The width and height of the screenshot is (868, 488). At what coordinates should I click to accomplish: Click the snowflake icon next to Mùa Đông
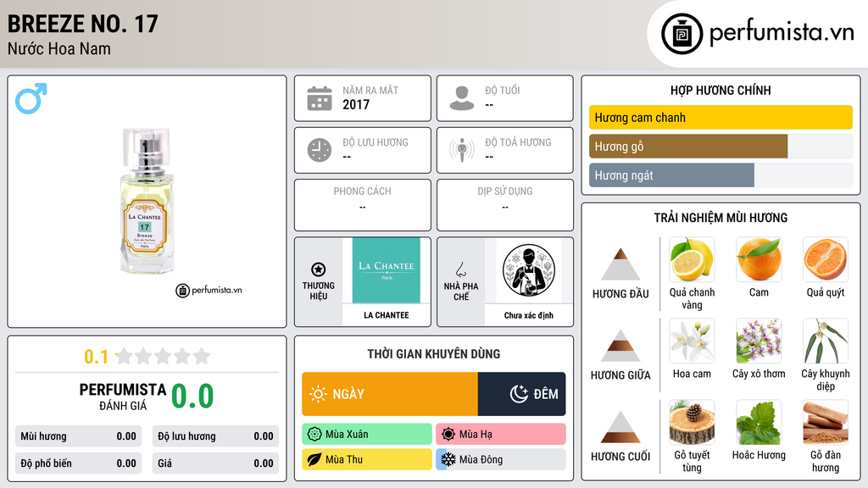coord(448,459)
